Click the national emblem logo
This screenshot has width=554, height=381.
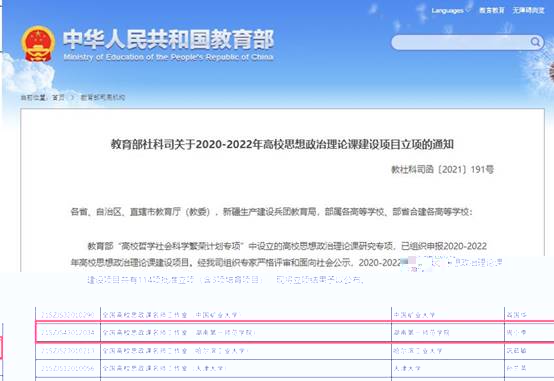[38, 44]
